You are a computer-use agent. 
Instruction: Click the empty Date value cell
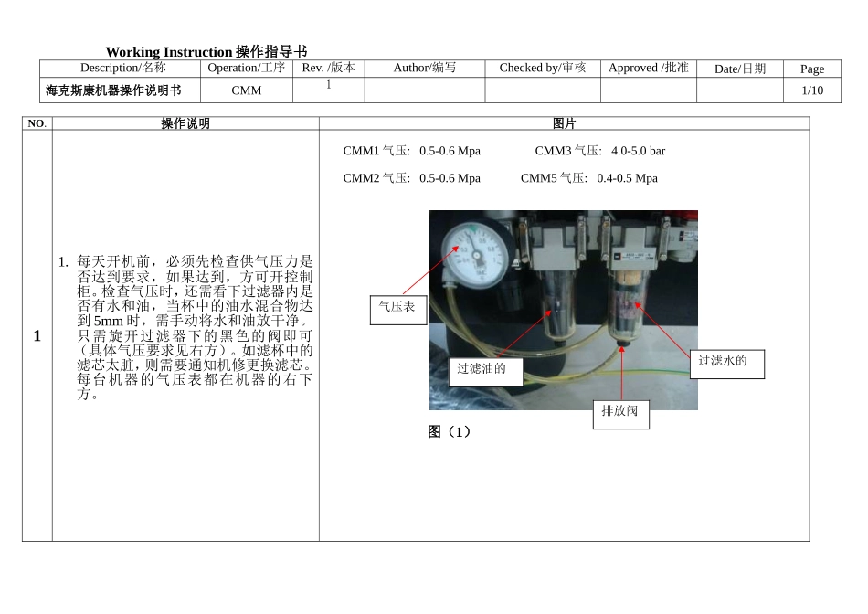point(739,90)
